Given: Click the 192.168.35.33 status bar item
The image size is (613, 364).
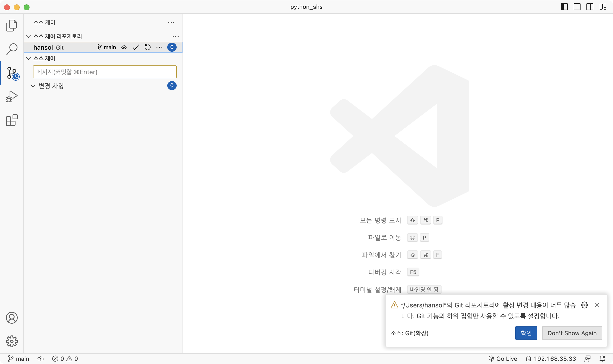Looking at the screenshot, I should (551, 359).
